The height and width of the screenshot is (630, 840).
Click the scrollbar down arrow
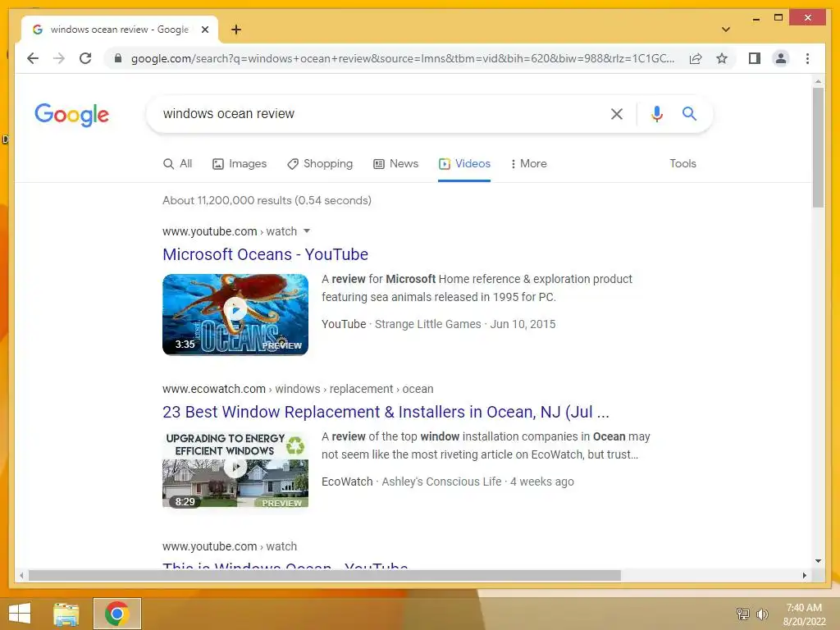[x=818, y=561]
